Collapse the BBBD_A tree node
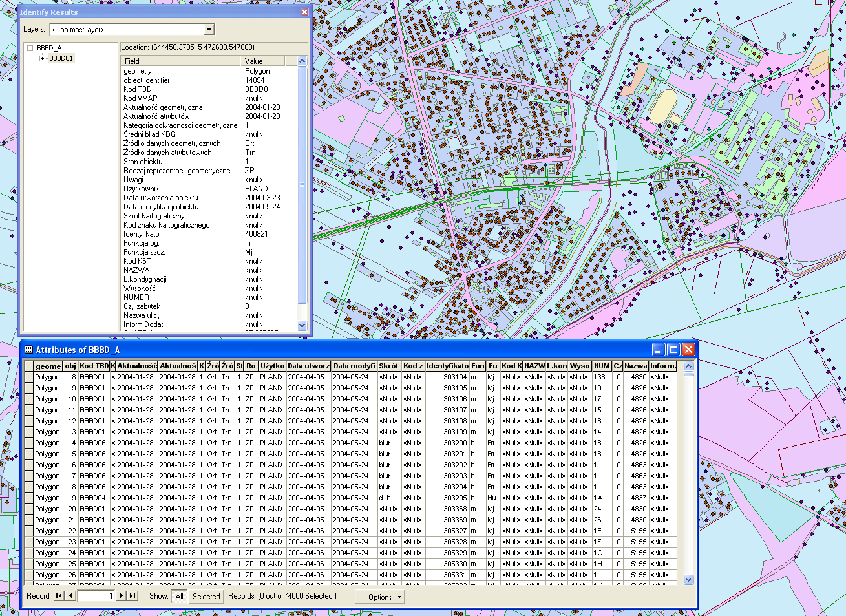This screenshot has width=846, height=616. pos(30,48)
